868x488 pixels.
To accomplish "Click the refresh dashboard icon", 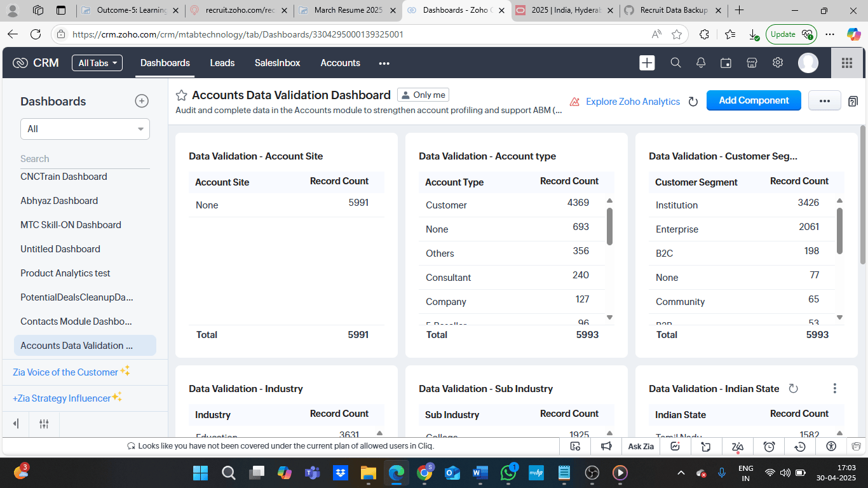I will click(x=693, y=102).
